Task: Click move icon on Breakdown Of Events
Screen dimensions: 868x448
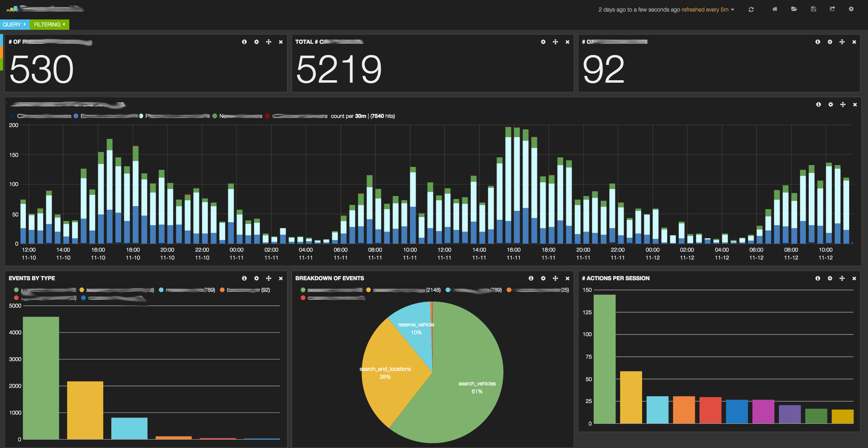Action: coord(555,278)
